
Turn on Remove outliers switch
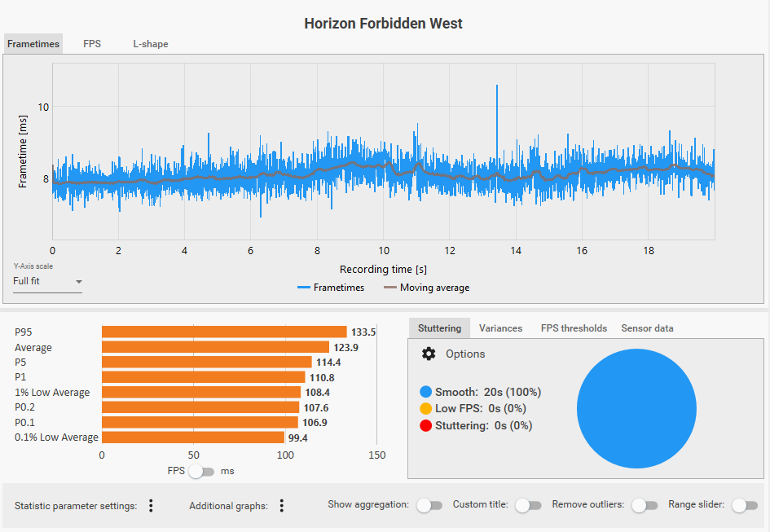[x=645, y=505]
